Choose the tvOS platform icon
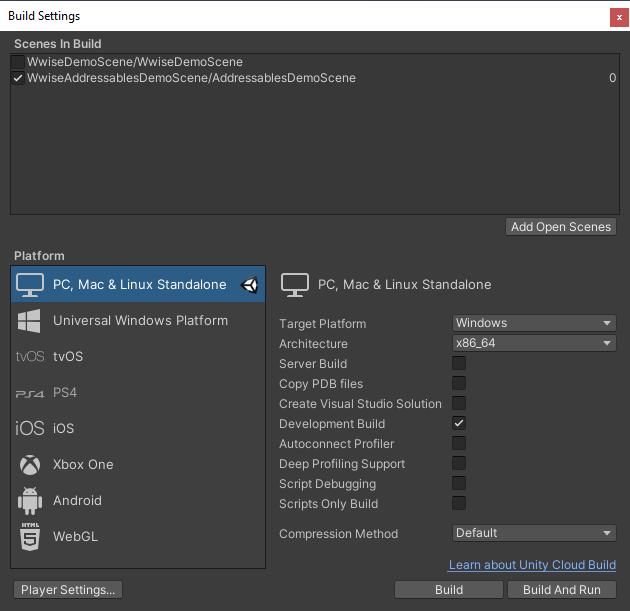 pos(30,357)
